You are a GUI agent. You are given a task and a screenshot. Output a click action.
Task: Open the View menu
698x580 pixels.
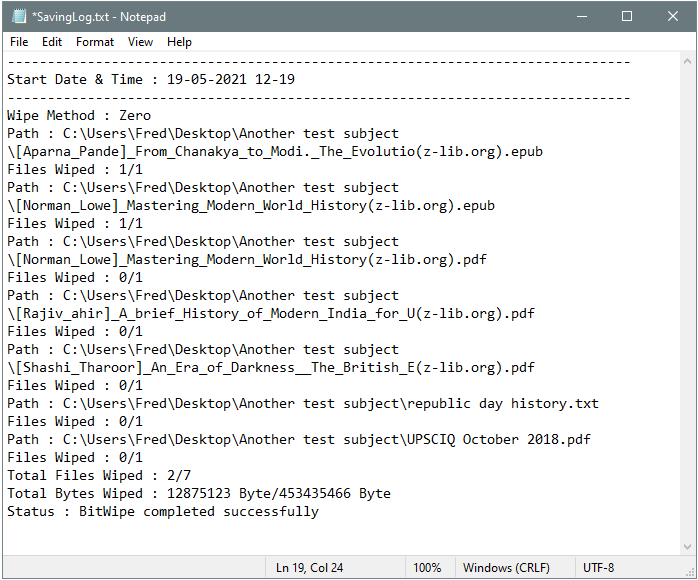point(141,42)
